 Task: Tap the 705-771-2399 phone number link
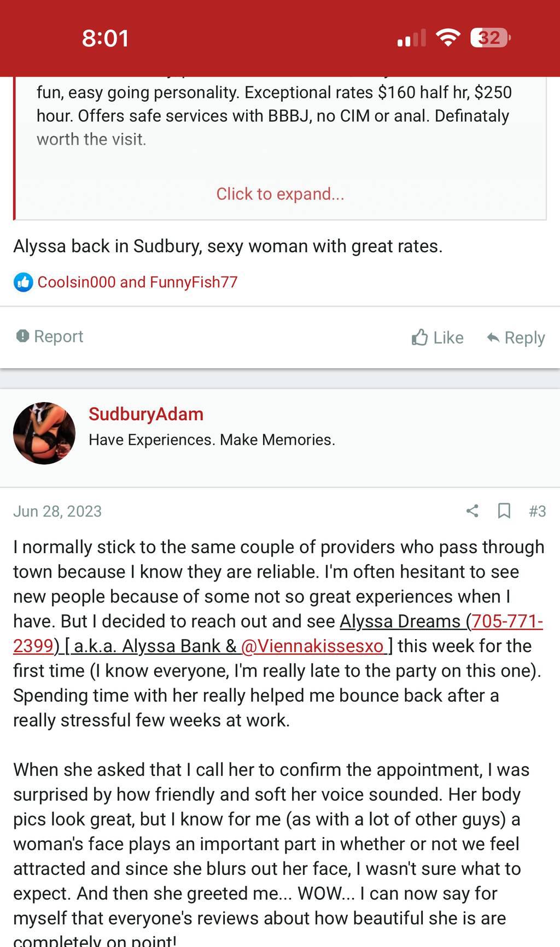pyautogui.click(x=507, y=621)
